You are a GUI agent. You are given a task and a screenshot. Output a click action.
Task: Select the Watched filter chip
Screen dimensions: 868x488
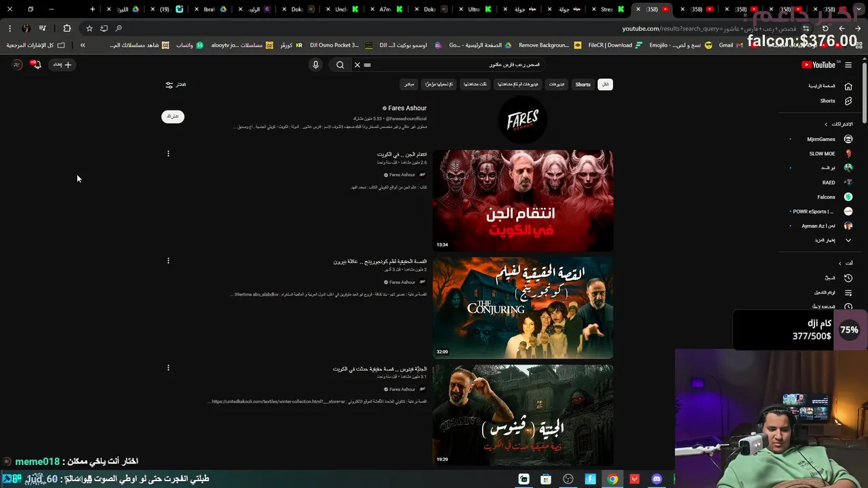pos(475,85)
